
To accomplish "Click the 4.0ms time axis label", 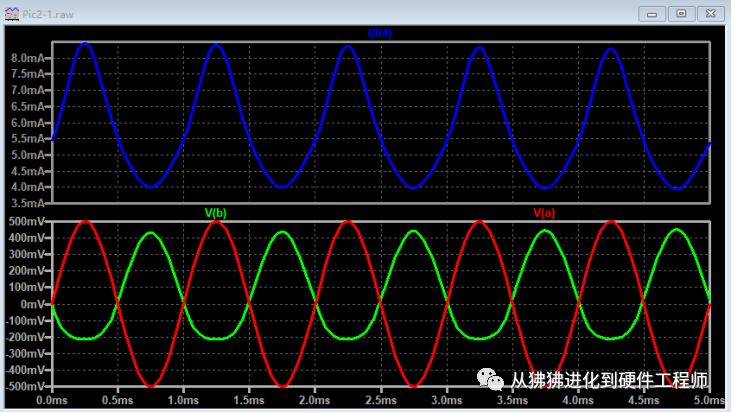I will pyautogui.click(x=578, y=400).
